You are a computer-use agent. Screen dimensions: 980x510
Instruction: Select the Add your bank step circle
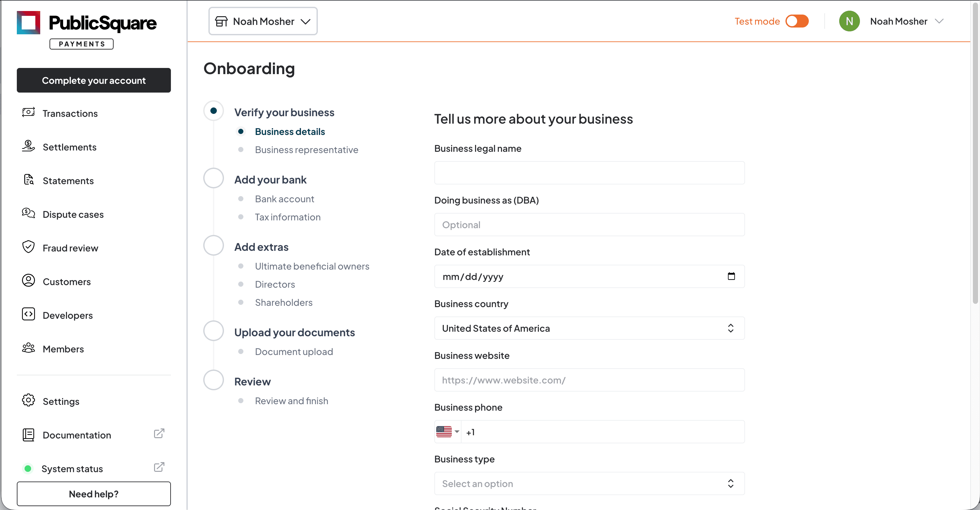214,178
